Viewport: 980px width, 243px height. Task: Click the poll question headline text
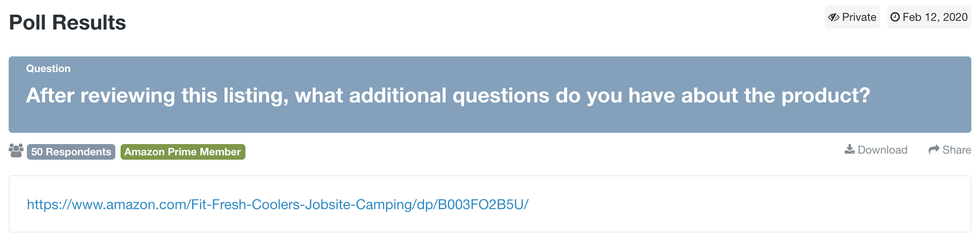[448, 95]
